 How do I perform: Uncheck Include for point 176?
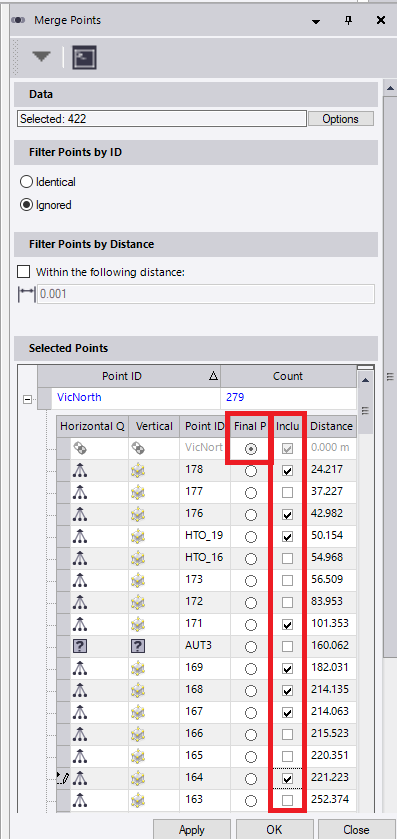pos(288,515)
